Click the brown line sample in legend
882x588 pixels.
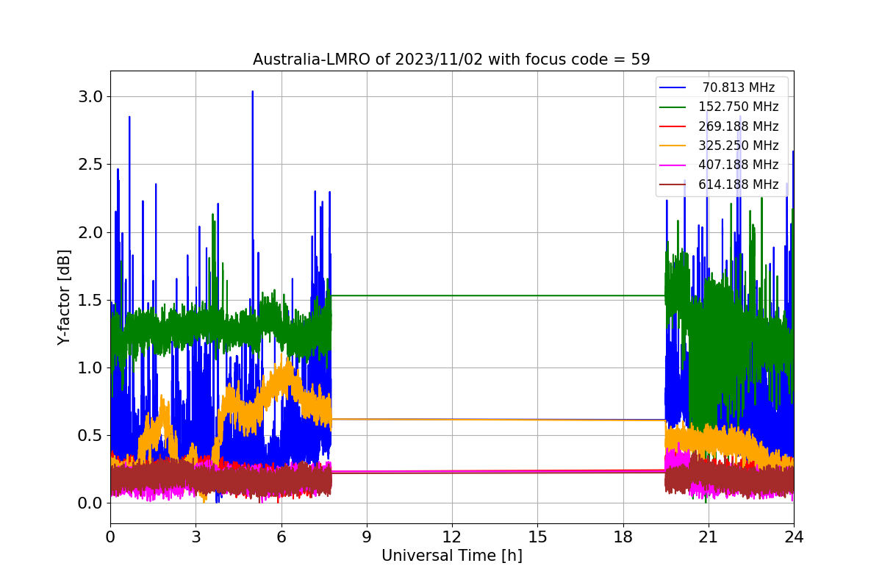[674, 184]
